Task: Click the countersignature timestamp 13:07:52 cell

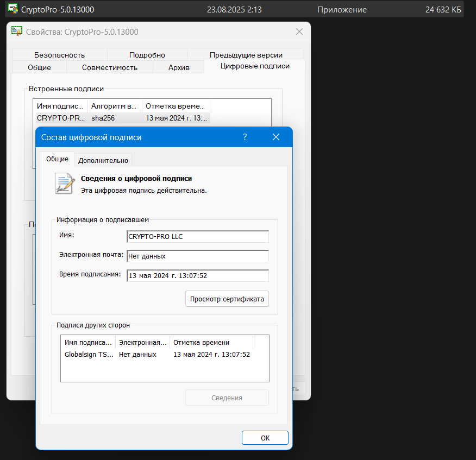Action: pos(211,355)
